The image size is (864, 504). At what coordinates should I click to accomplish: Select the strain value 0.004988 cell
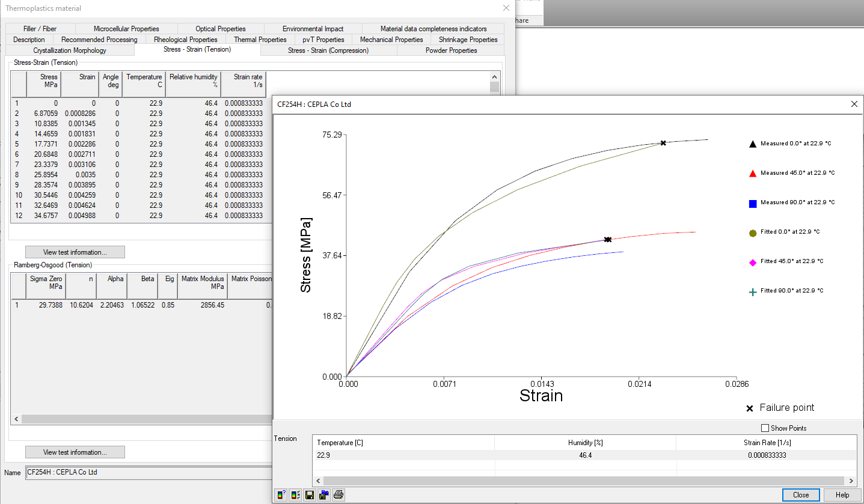point(79,216)
